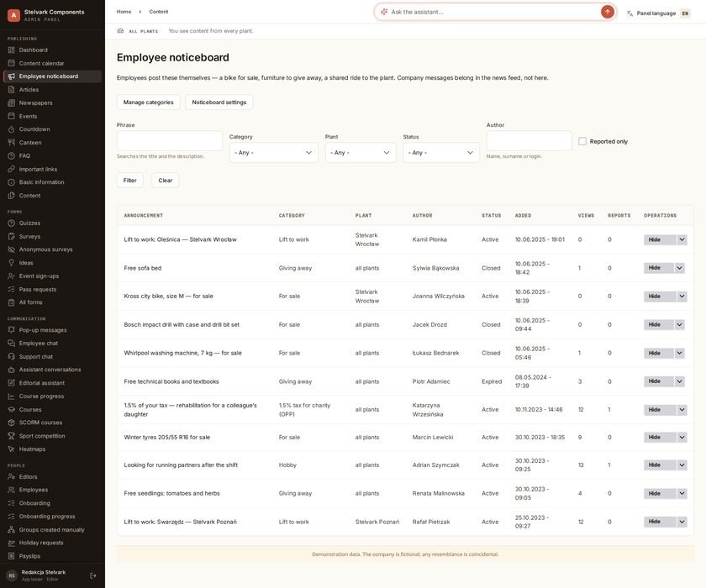Click the Panel language translate icon
The image size is (706, 588).
click(x=630, y=13)
